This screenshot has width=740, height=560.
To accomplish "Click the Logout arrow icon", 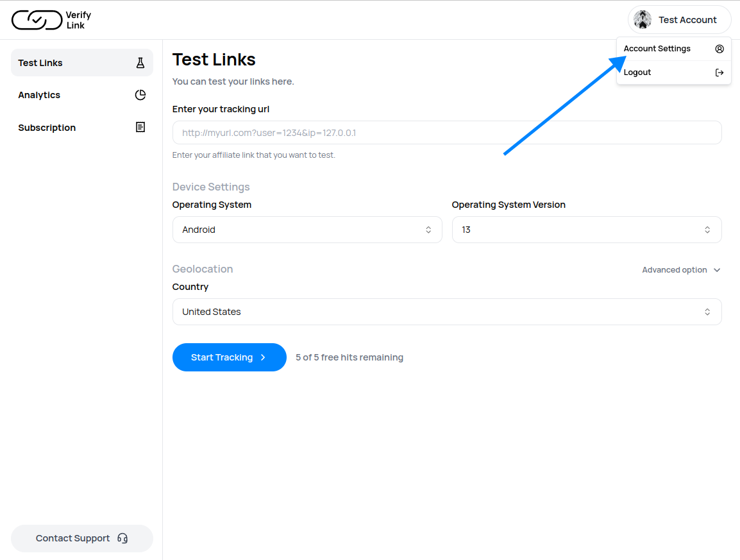I will click(x=719, y=72).
